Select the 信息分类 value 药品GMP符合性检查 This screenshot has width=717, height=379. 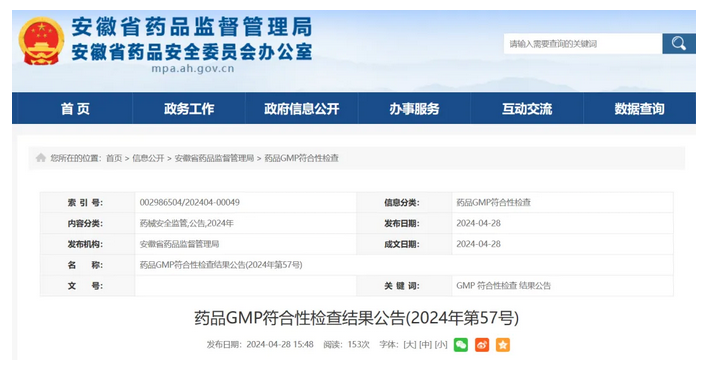[x=493, y=202]
